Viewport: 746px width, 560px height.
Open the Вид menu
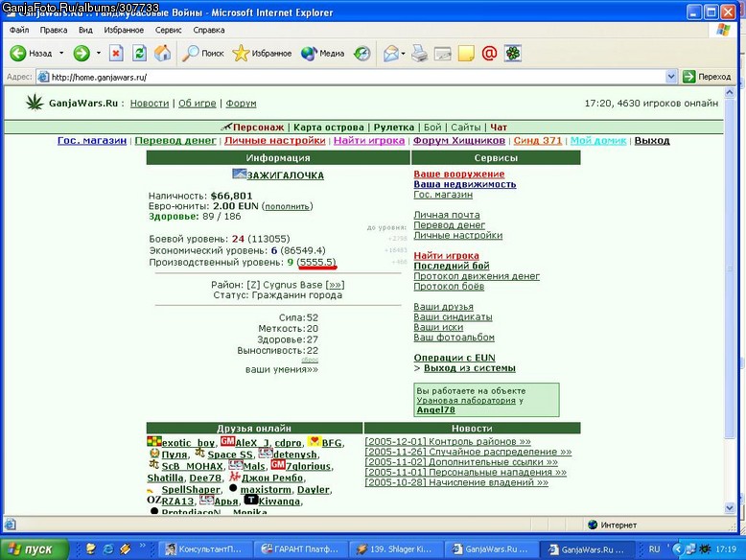(85, 30)
